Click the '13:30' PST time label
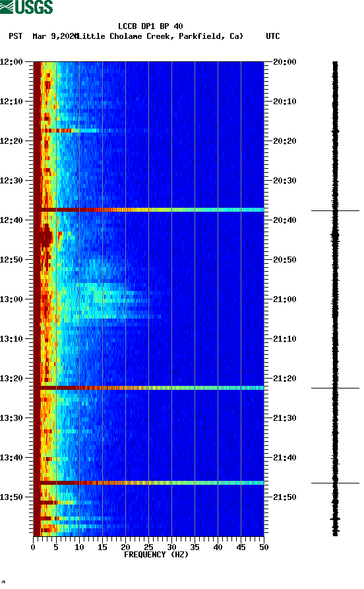Image resolution: width=364 pixels, height=589 pixels. click(x=11, y=418)
